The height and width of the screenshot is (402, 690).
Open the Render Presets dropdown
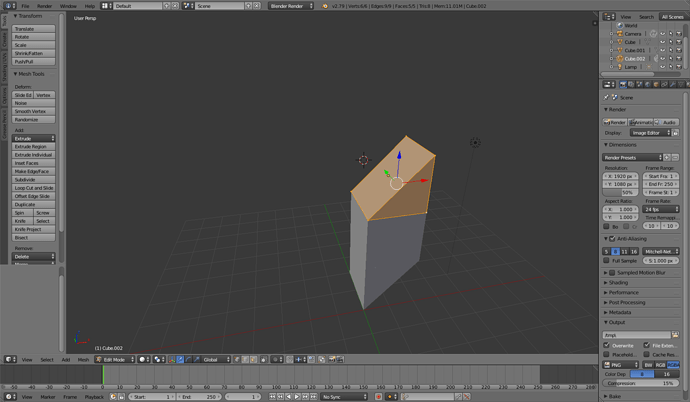pyautogui.click(x=632, y=157)
